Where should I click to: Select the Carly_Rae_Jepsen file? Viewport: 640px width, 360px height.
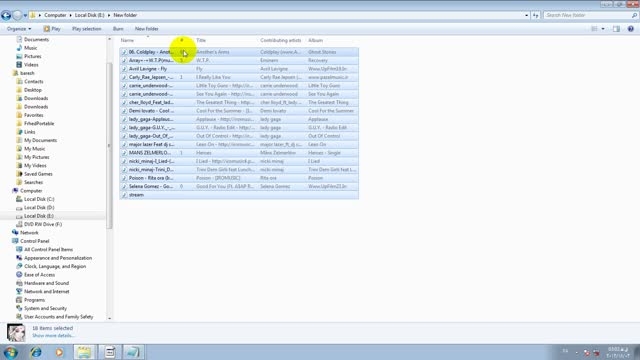[x=239, y=77]
